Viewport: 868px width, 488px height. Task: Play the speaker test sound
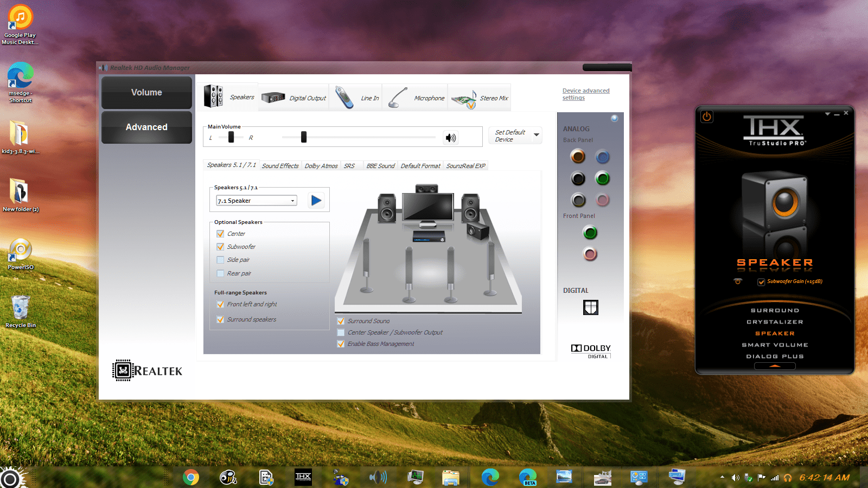tap(316, 201)
